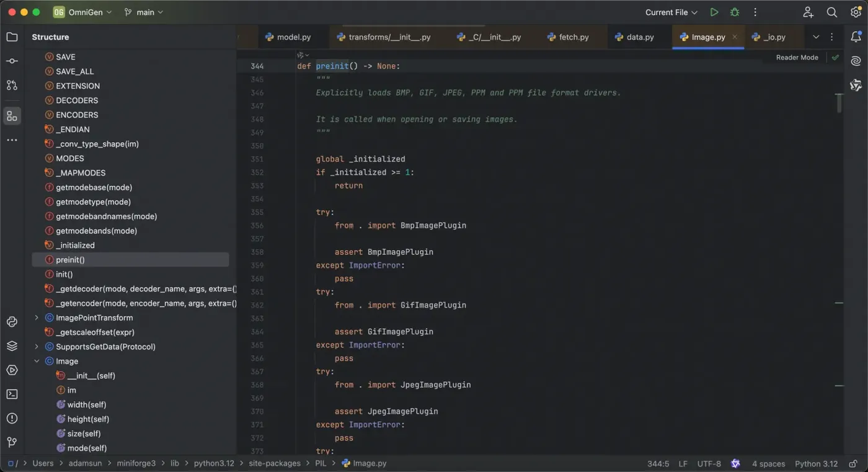The width and height of the screenshot is (868, 472).
Task: Switch to the _io.py tab
Action: [768, 37]
